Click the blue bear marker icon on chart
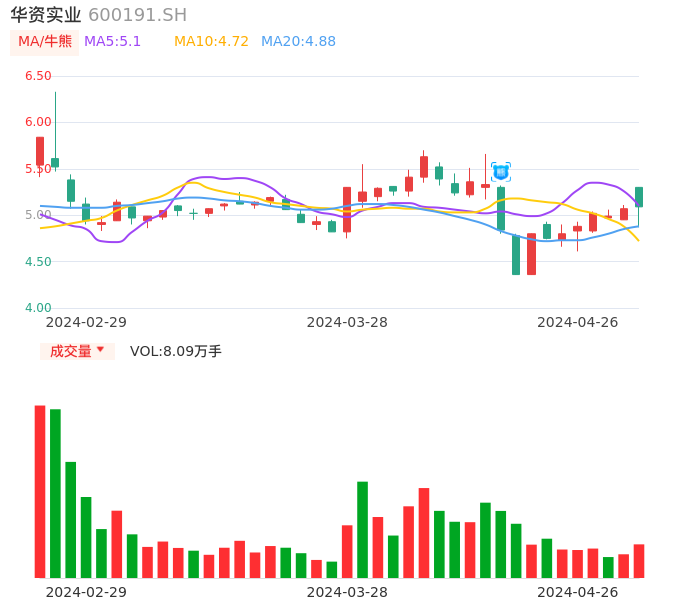 [x=501, y=172]
